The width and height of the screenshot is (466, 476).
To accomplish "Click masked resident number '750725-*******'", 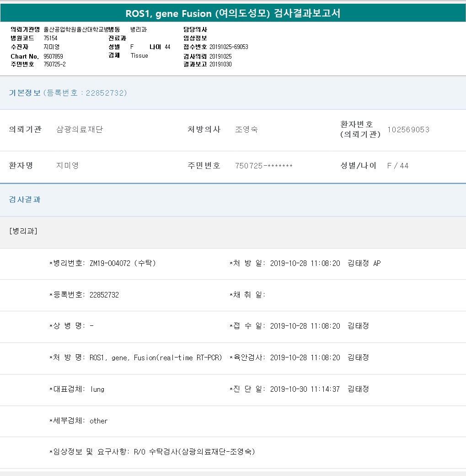I will [264, 166].
